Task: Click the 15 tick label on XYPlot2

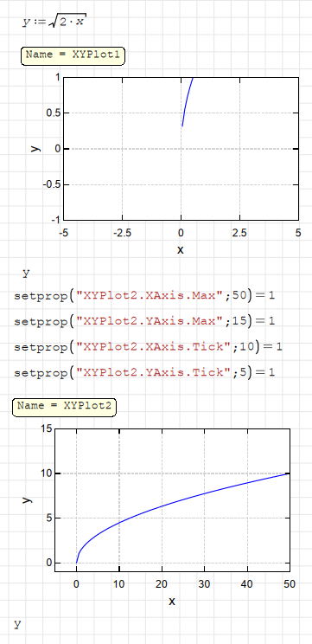Action: (x=48, y=428)
